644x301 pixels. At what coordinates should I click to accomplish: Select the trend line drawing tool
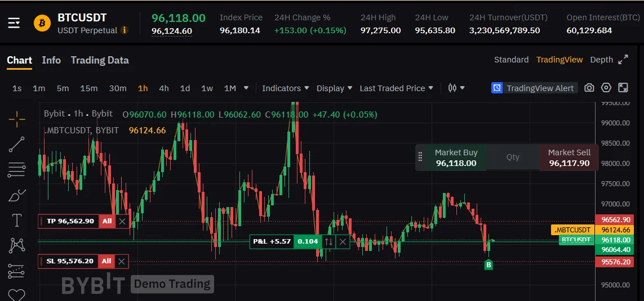(x=16, y=145)
